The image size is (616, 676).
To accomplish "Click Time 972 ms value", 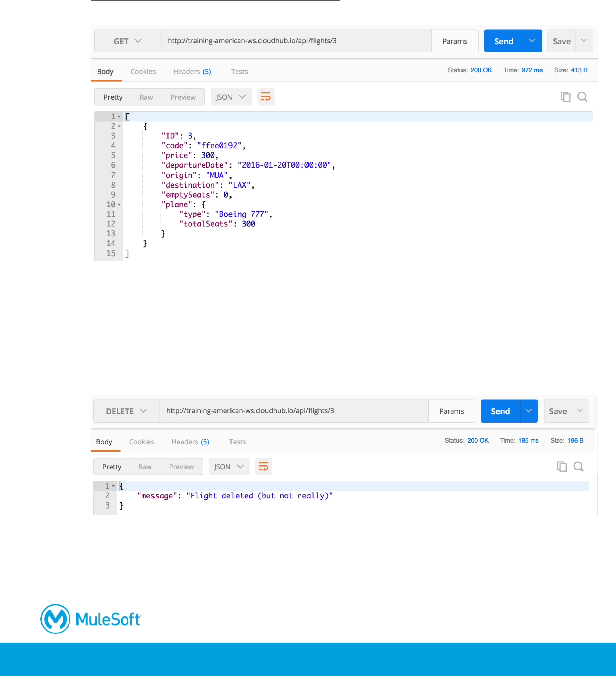I will click(532, 70).
